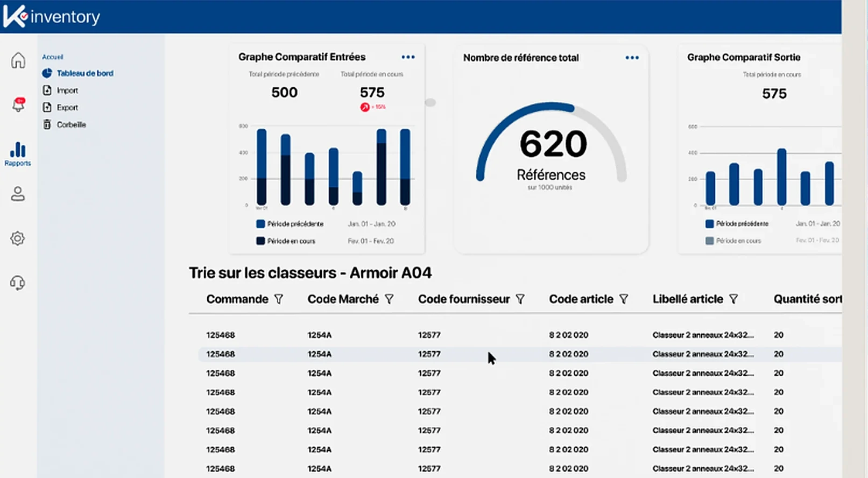Click the Code Marché column header

click(x=343, y=299)
